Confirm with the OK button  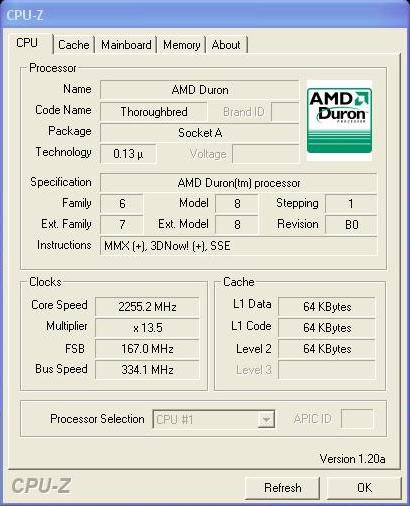[x=364, y=488]
